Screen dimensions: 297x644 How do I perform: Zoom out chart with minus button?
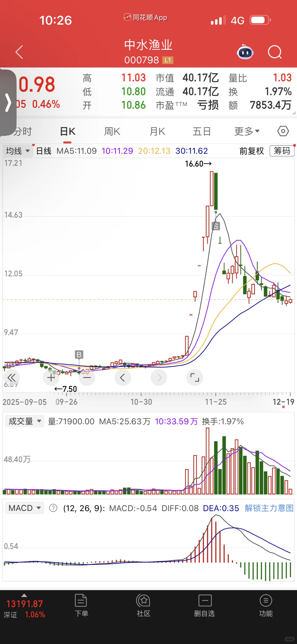pyautogui.click(x=87, y=378)
